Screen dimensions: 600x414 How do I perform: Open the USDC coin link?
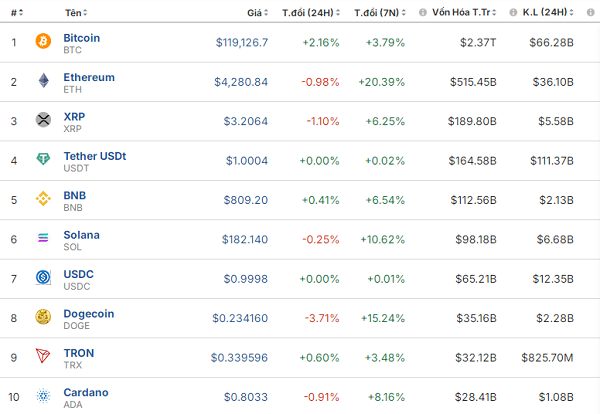[78, 274]
